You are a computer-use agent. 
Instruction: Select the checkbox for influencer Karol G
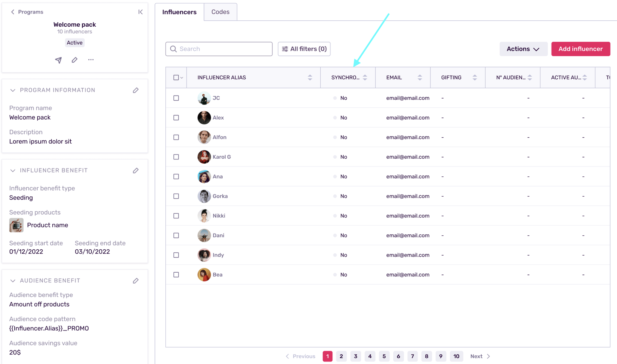pyautogui.click(x=176, y=157)
